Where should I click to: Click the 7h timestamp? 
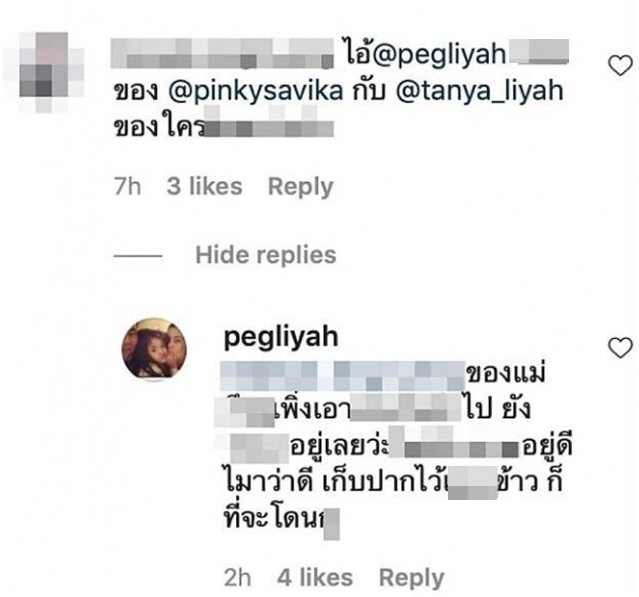click(x=128, y=186)
